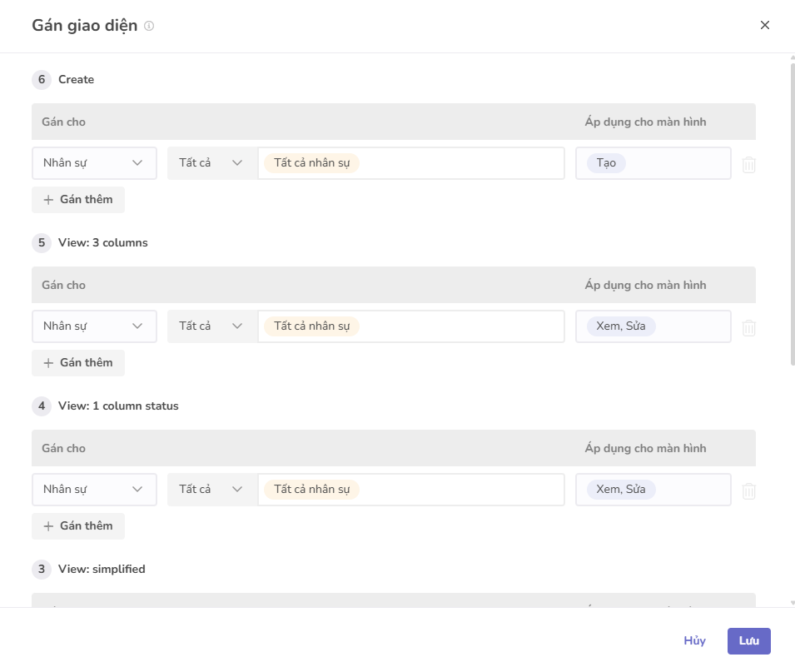
Task: Cancel using the Hủy link
Action: [x=694, y=640]
